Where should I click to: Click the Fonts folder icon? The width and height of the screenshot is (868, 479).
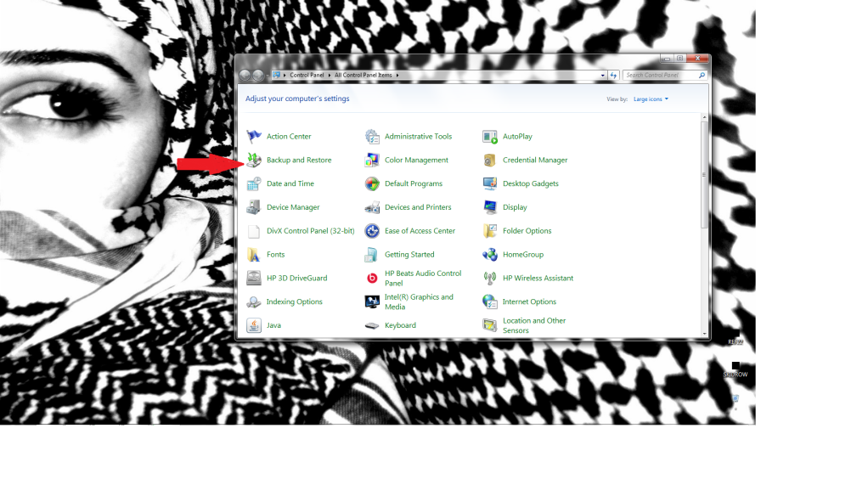(x=254, y=255)
